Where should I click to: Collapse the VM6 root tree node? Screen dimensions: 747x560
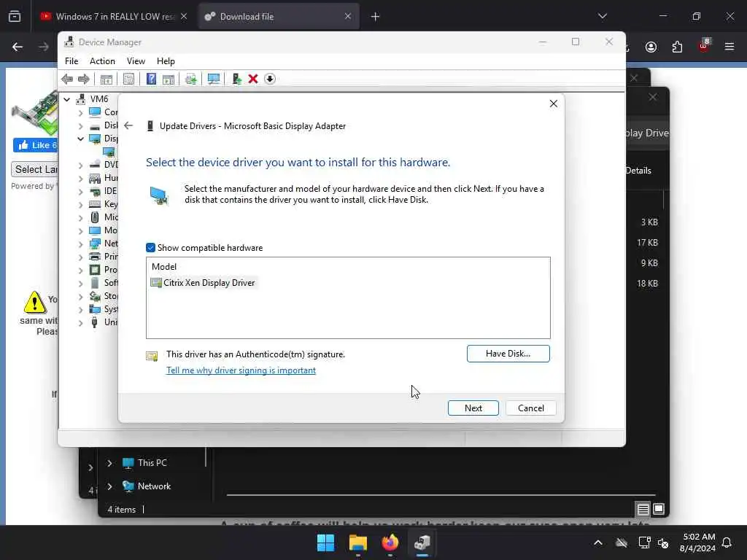[x=66, y=99]
